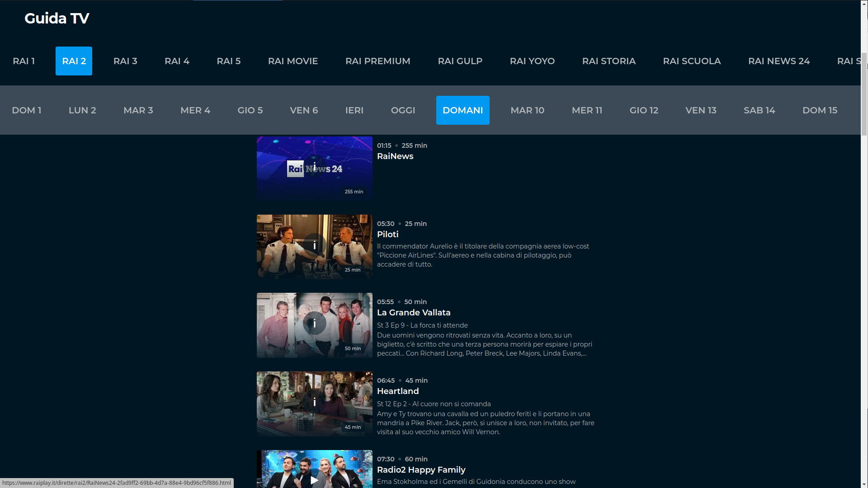Open RAI STORIA channel guide
868x488 pixels.
pos(609,61)
